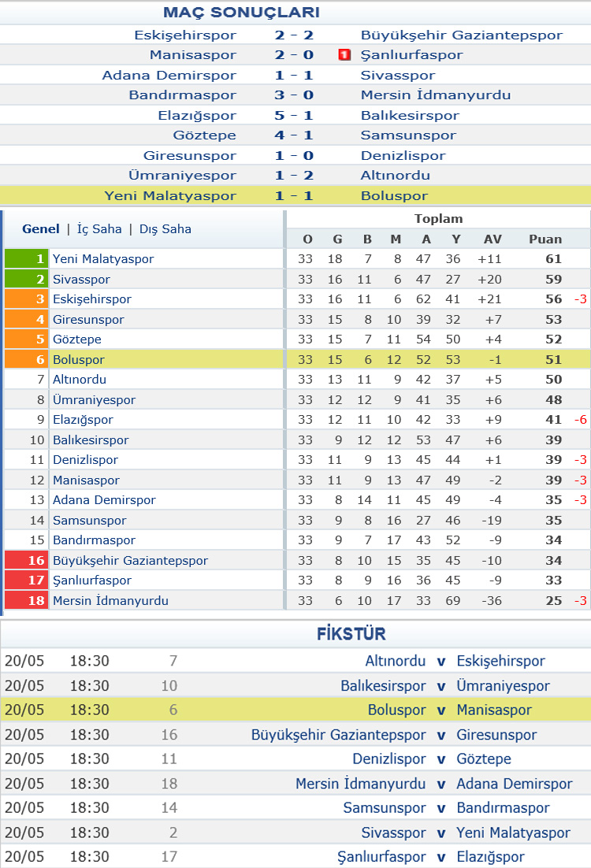This screenshot has height=868, width=591.
Task: Open Boluspor from the highlighted standings row
Action: click(x=79, y=360)
